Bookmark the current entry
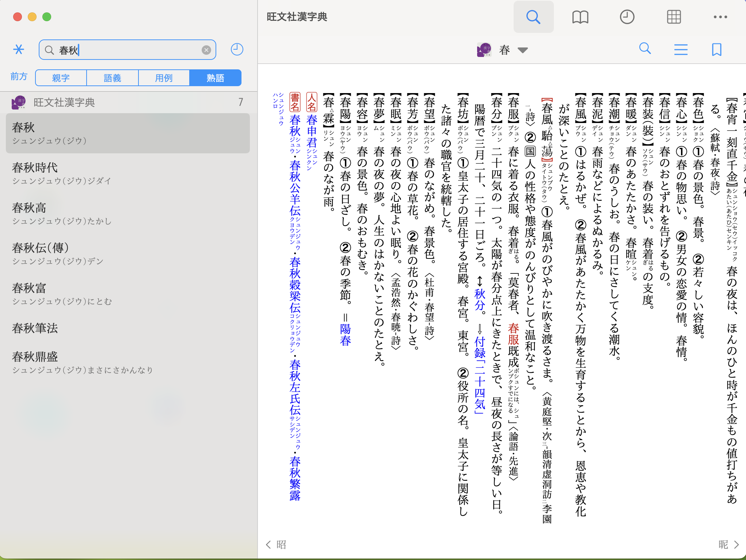746x560 pixels. 717,49
